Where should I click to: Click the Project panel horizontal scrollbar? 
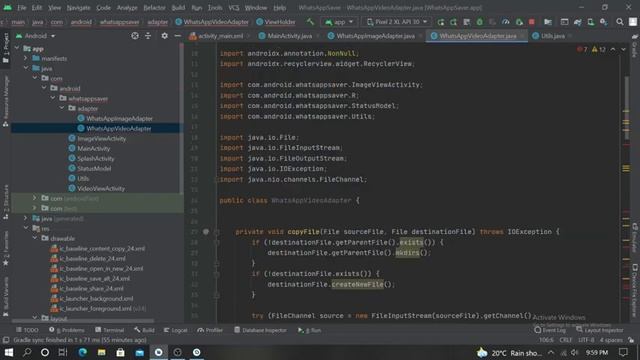(x=83, y=321)
